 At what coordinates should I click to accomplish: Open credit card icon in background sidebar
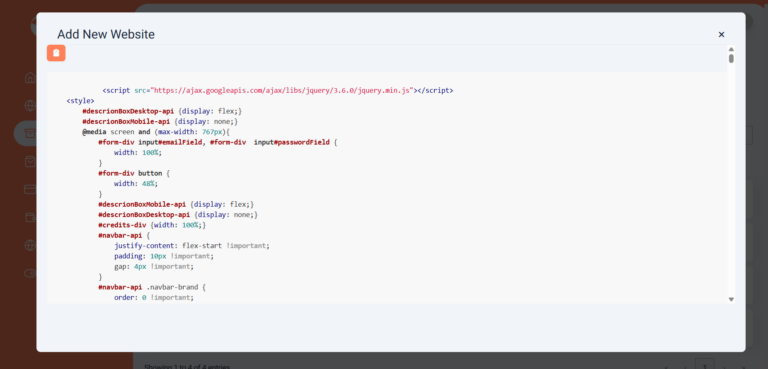pyautogui.click(x=30, y=189)
